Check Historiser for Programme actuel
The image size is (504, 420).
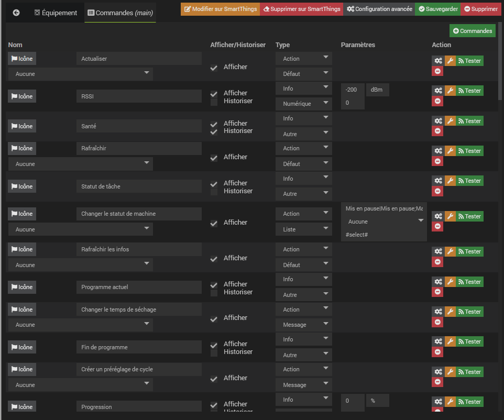pos(214,293)
